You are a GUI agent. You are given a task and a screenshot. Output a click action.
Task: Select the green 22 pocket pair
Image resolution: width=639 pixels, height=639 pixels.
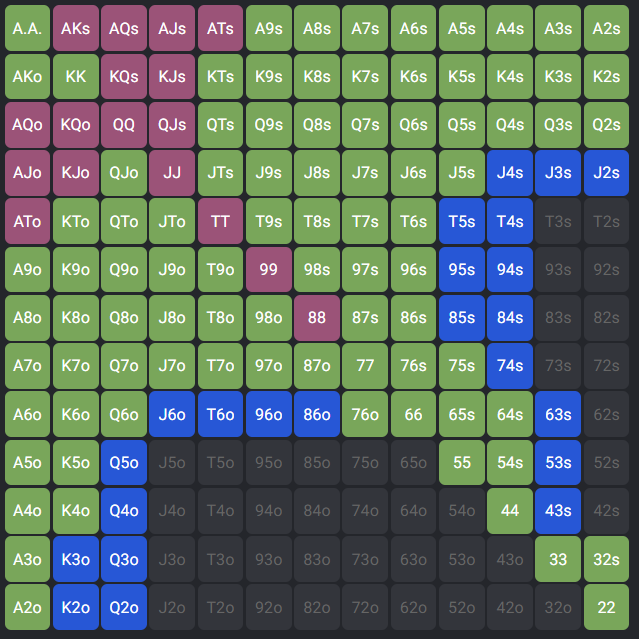pos(607,607)
